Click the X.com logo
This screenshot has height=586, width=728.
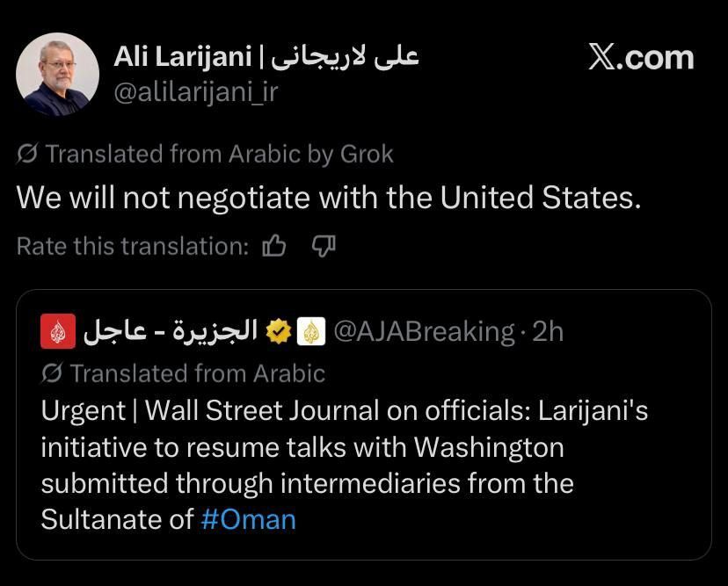(641, 58)
